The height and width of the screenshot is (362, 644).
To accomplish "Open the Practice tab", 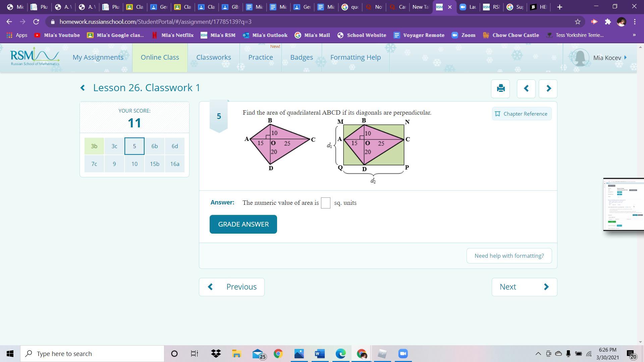I will pos(261,57).
